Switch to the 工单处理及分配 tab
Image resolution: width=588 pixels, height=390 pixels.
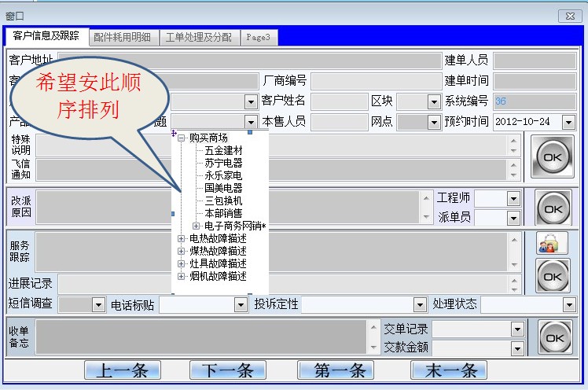199,37
